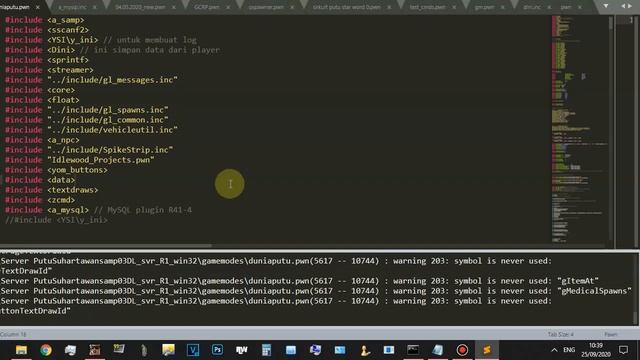The width and height of the screenshot is (640, 360).
Task: Click the line '#include <zcmd>'
Action: pos(40,200)
